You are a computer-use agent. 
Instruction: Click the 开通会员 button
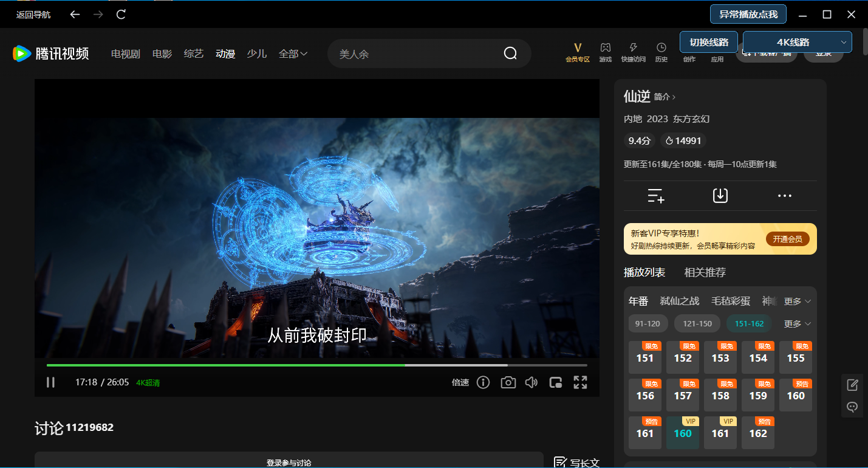click(787, 239)
